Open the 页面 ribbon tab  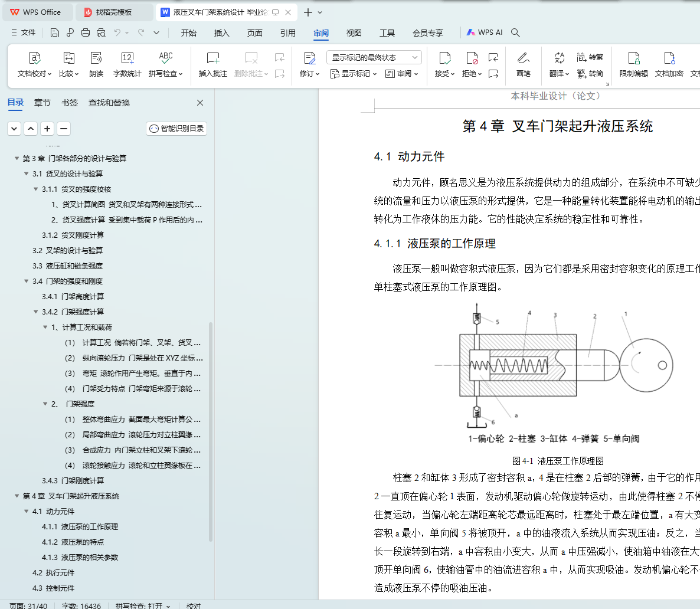pyautogui.click(x=254, y=33)
